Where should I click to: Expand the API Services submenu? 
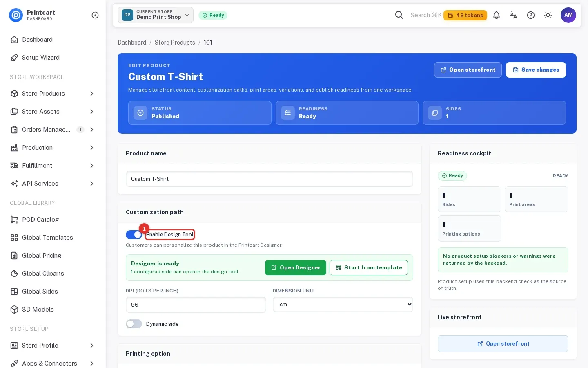(92, 184)
